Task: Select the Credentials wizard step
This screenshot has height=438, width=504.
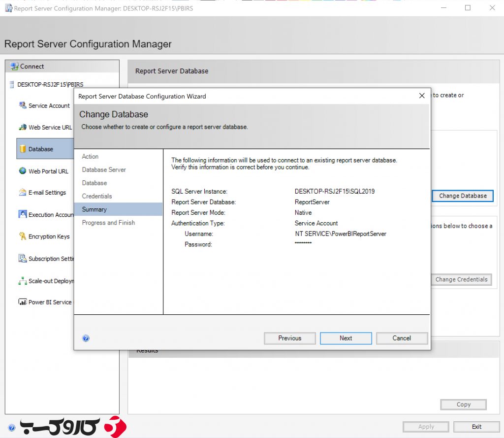Action: click(96, 196)
